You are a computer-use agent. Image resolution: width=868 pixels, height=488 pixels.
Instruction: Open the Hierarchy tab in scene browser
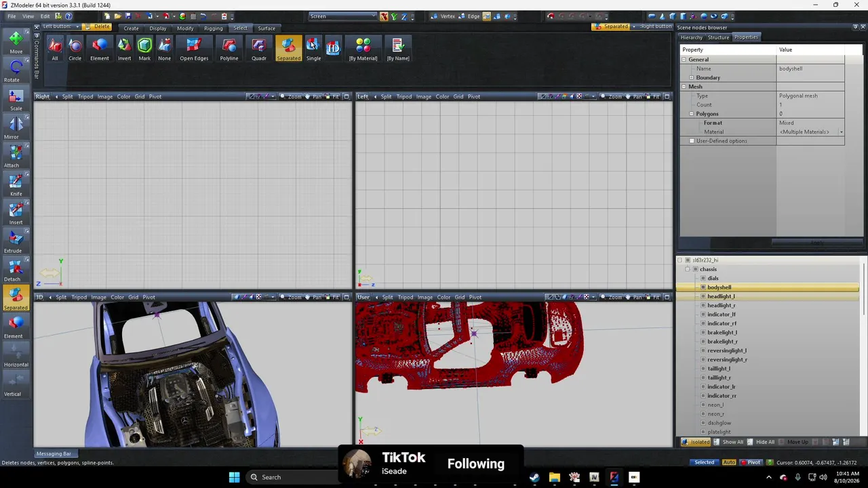tap(692, 37)
